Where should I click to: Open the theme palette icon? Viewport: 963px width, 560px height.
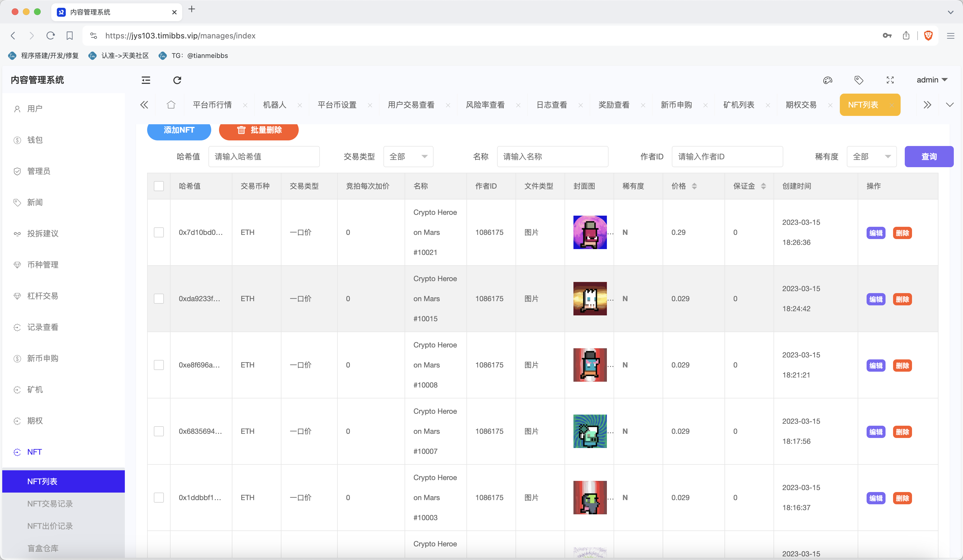[828, 80]
